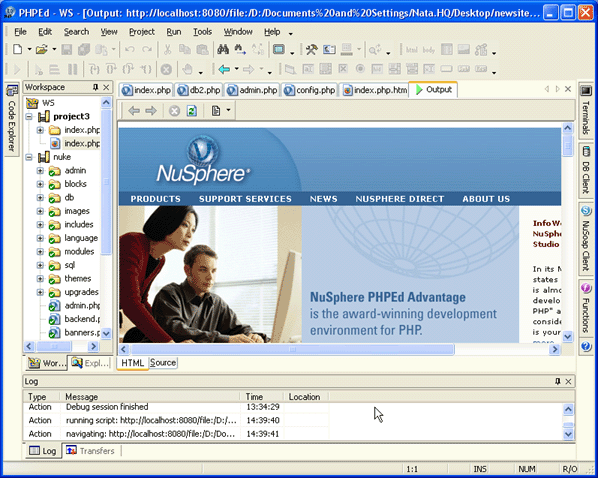Switch the output view to Source

[163, 362]
